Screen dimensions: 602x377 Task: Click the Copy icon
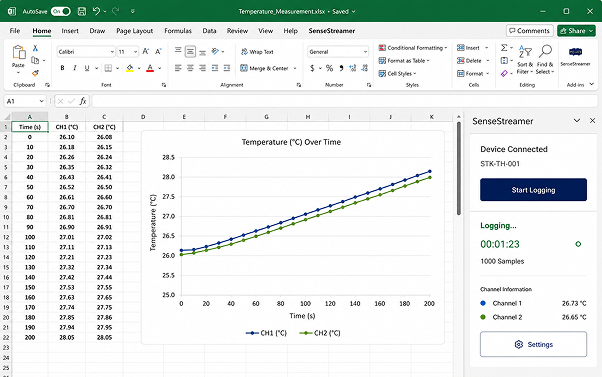[x=35, y=60]
